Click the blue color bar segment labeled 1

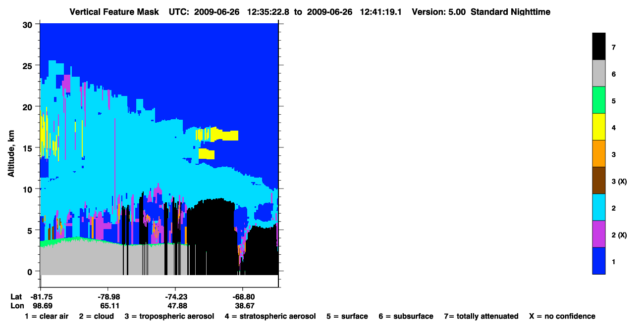(x=599, y=260)
